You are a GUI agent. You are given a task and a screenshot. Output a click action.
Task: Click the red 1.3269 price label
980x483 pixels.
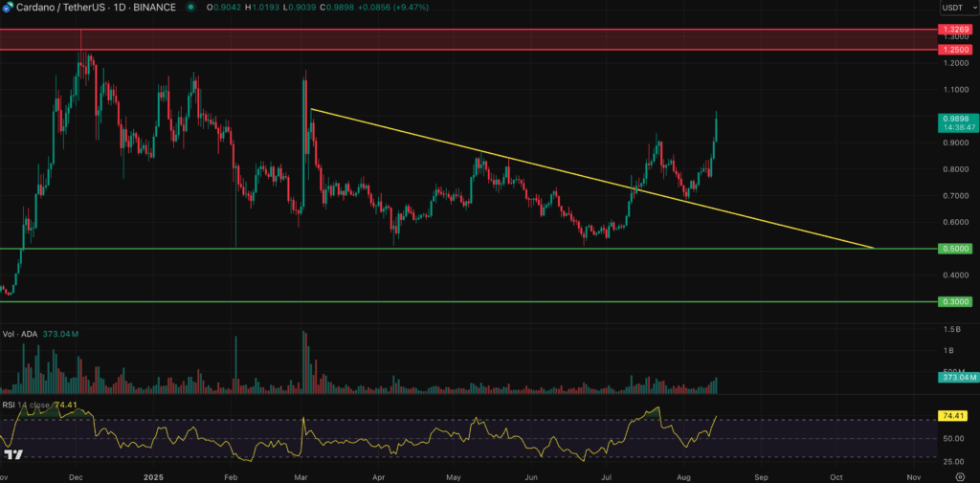pos(954,30)
